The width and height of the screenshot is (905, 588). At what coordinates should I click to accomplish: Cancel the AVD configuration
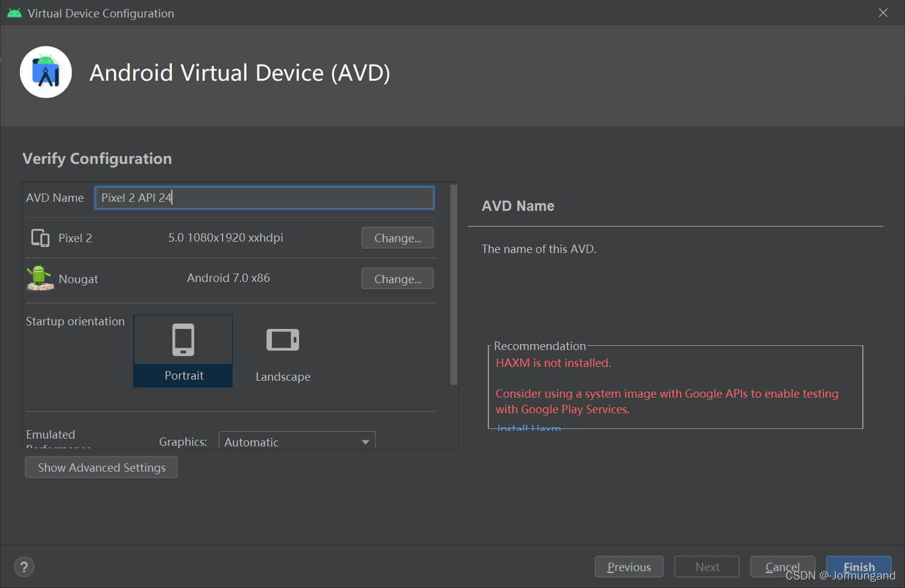click(x=783, y=567)
